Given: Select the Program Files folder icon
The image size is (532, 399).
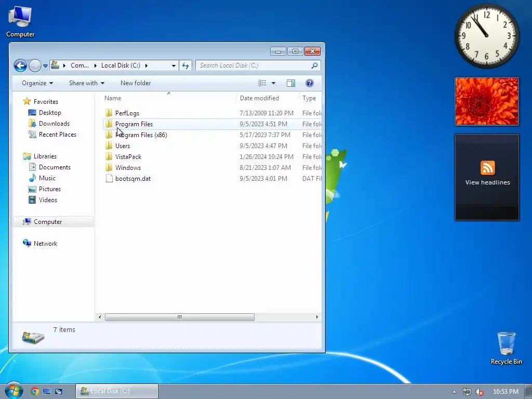Looking at the screenshot, I should click(x=109, y=124).
